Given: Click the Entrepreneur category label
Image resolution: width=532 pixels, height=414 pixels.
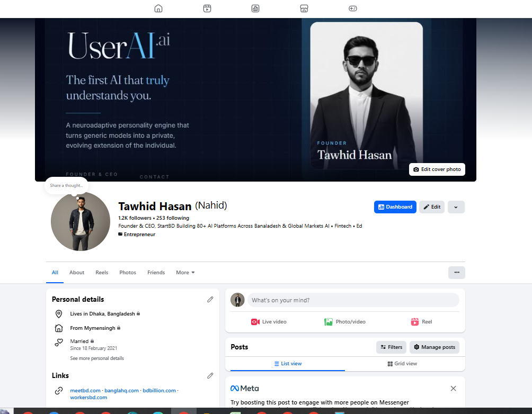Looking at the screenshot, I should point(139,235).
